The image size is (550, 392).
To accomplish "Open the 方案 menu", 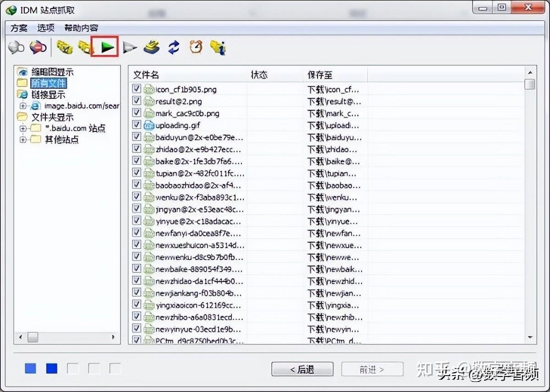I will point(20,27).
